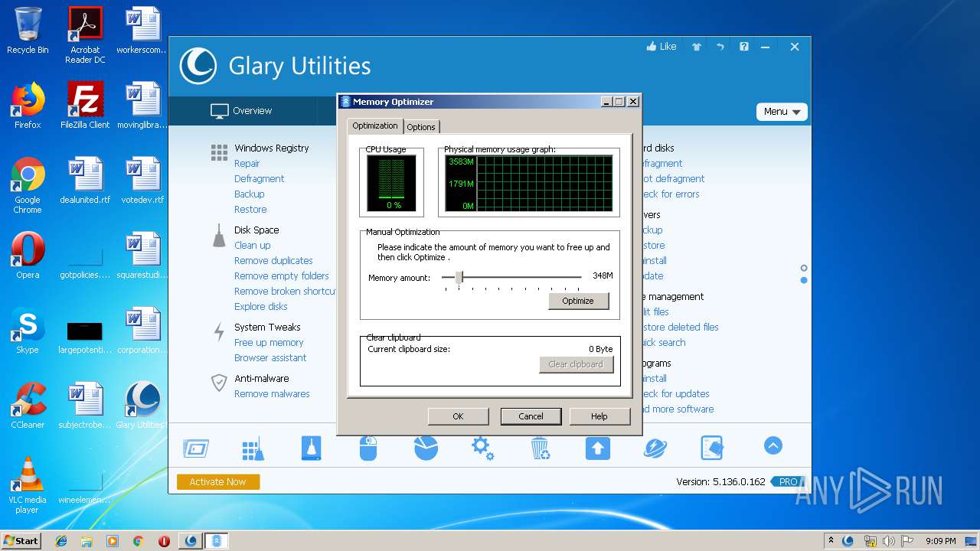Click the disk cleaner screen icon in bottom toolbar

pyautogui.click(x=196, y=448)
